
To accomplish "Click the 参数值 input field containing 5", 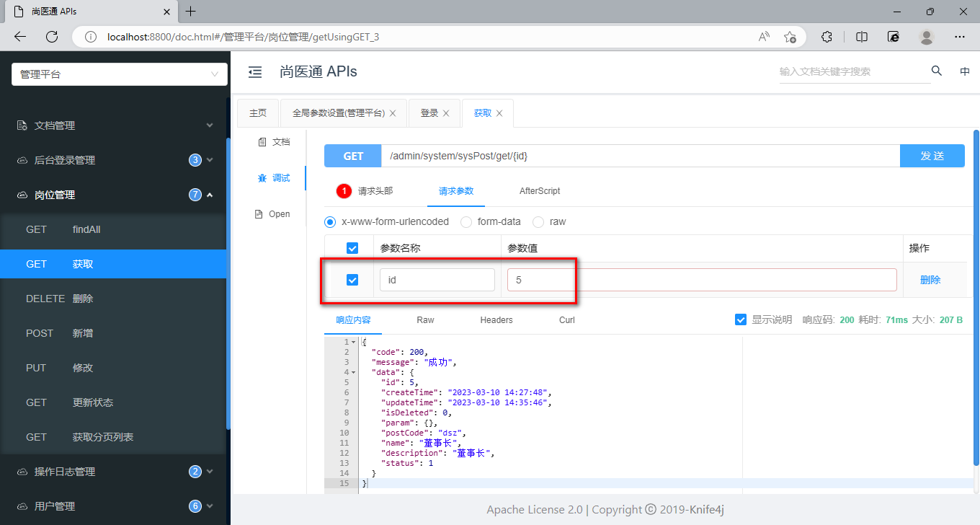I will point(702,280).
